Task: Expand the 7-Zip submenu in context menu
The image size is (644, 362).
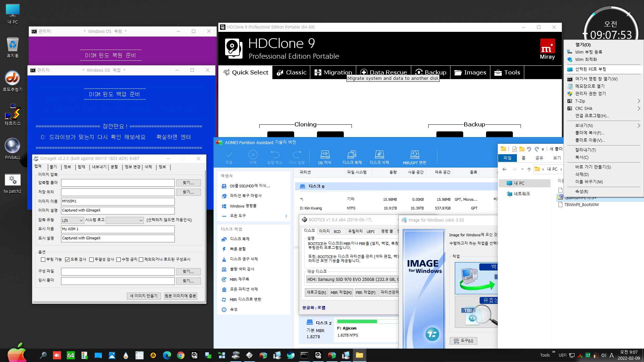Action: (x=639, y=101)
